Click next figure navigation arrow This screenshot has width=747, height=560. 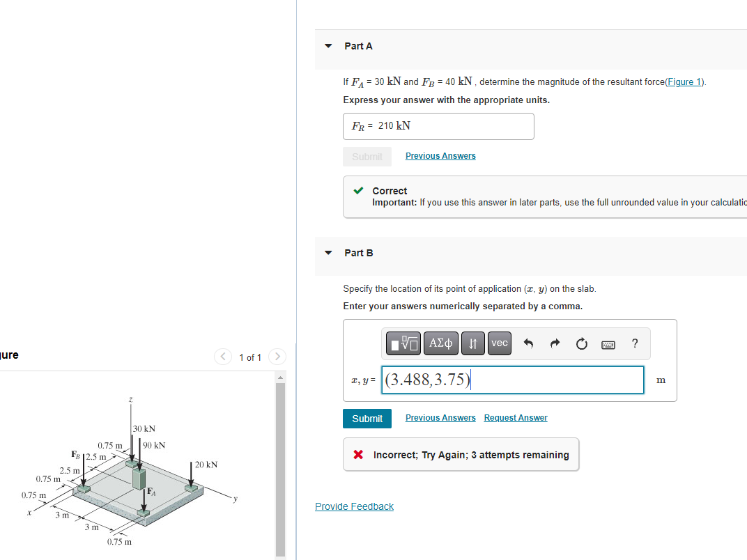tap(277, 356)
